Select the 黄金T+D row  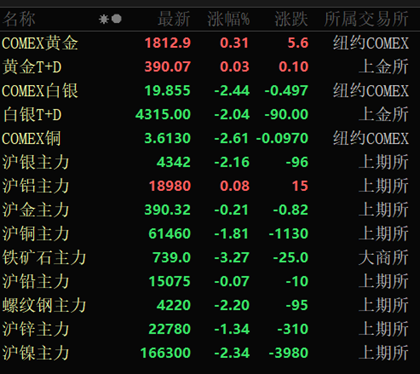click(x=210, y=67)
